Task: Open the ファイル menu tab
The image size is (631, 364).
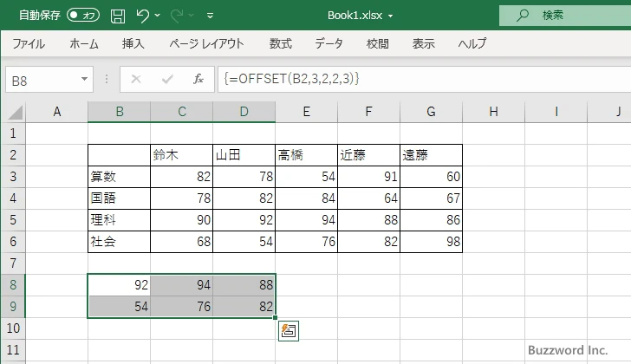Action: (29, 43)
